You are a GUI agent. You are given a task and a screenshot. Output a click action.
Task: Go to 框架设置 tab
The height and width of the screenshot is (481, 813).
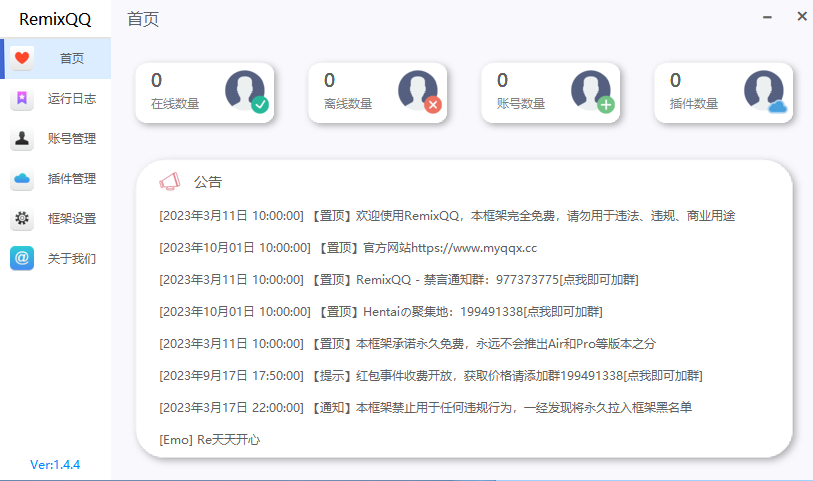point(55,218)
